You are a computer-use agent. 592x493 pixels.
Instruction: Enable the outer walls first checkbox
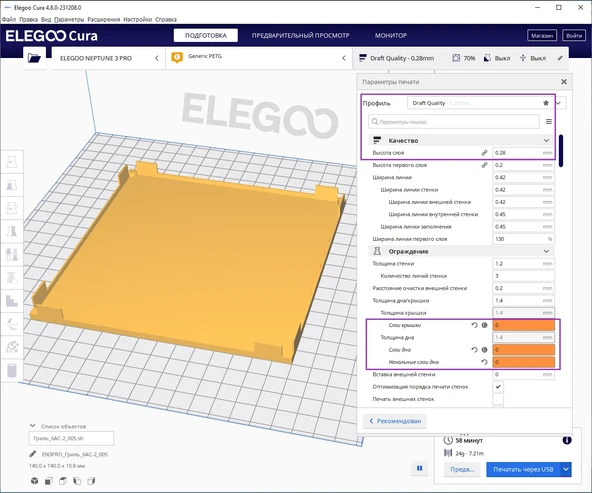[498, 399]
